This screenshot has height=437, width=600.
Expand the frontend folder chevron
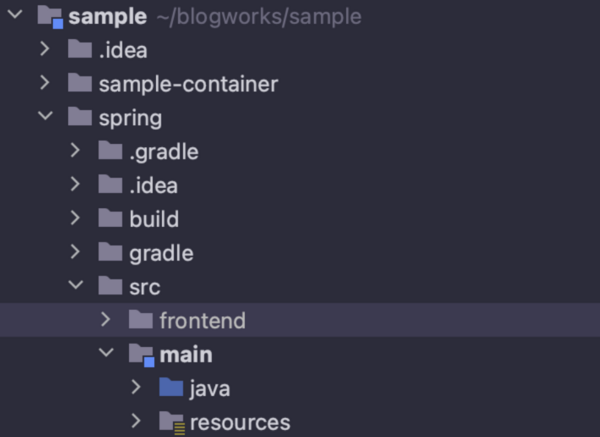[x=105, y=319]
